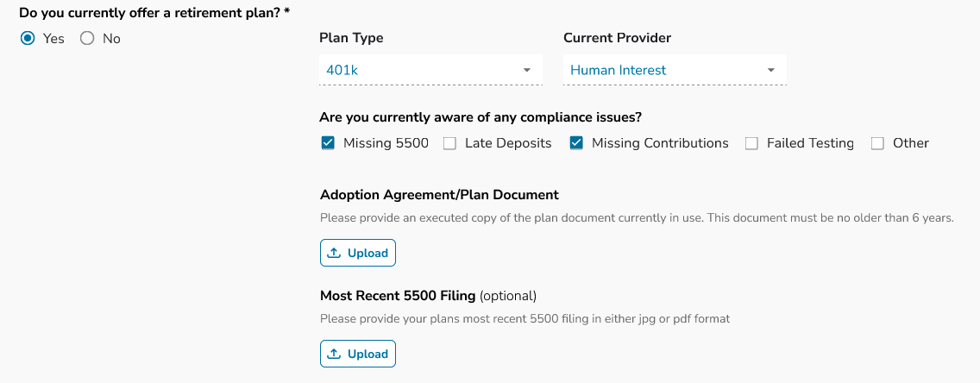Tick the Failed Testing checkbox
This screenshot has width=980, height=383.
[x=751, y=144]
